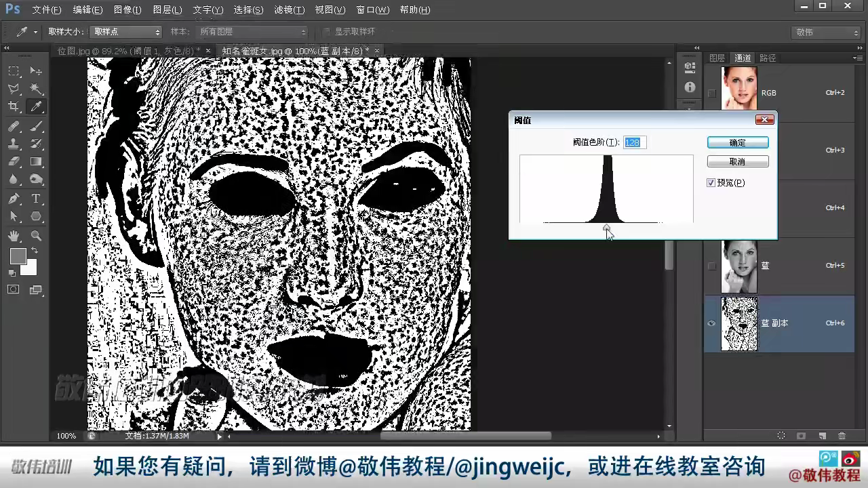Expand the collapsed toolbox panel

(x=7, y=47)
